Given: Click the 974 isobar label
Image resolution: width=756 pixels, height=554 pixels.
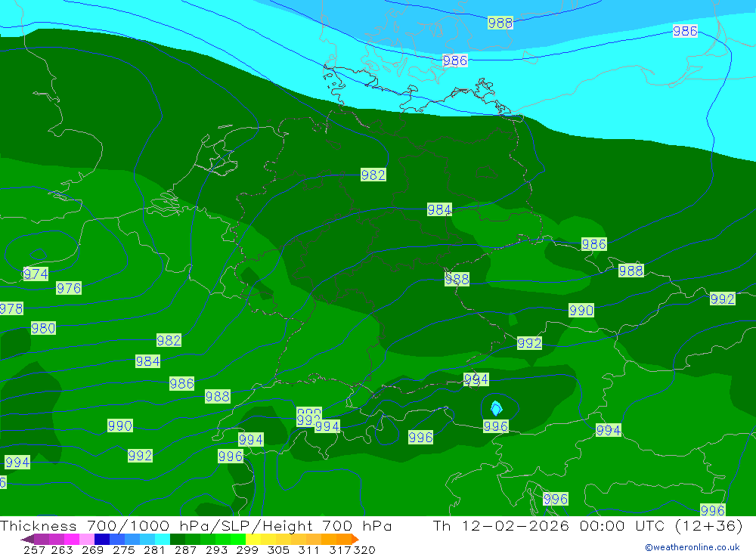Looking at the screenshot, I should [36, 274].
